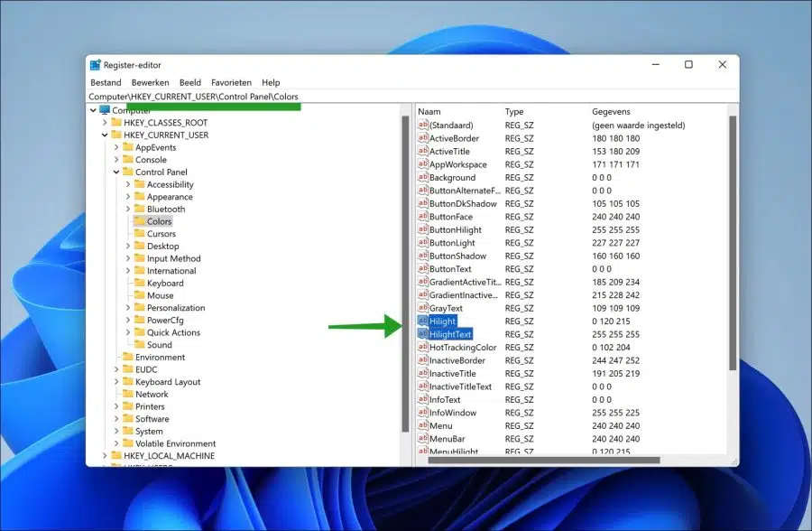Maximize the Register-editor window
This screenshot has width=812, height=531.
click(x=688, y=64)
